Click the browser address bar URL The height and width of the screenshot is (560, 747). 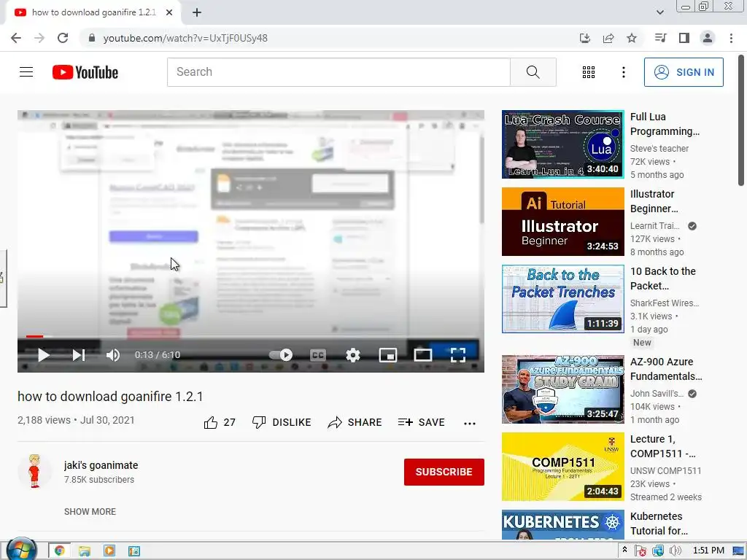(x=185, y=38)
